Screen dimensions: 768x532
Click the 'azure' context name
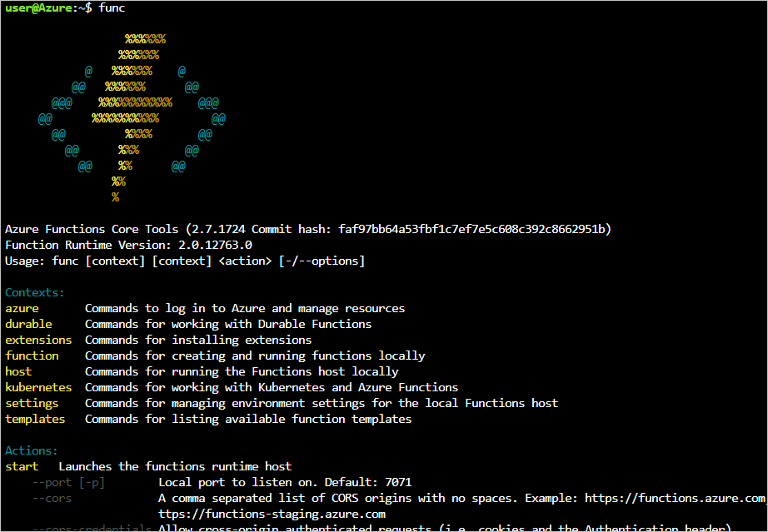pyautogui.click(x=22, y=308)
